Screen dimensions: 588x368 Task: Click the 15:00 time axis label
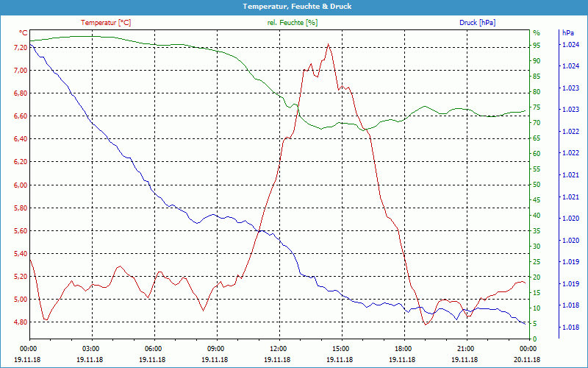point(341,348)
